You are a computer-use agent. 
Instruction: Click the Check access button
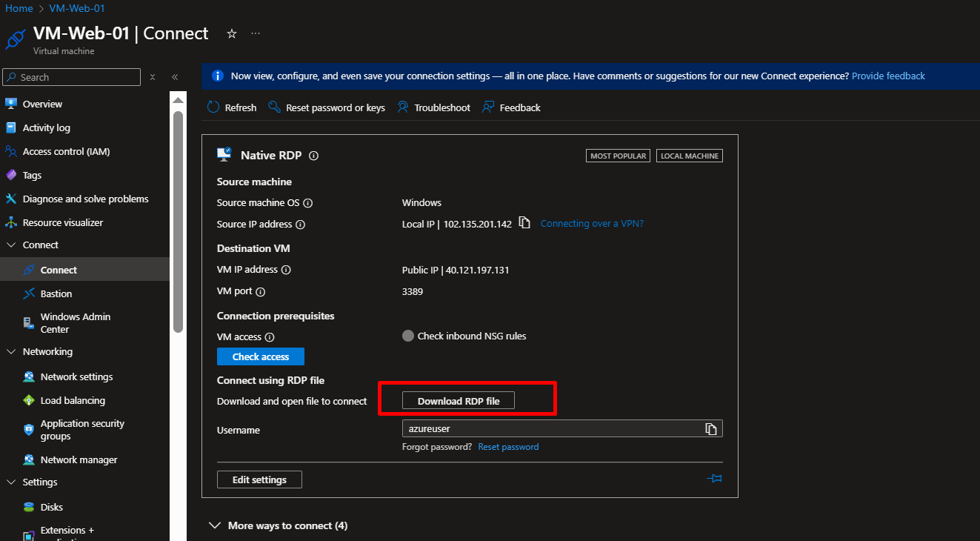tap(261, 357)
